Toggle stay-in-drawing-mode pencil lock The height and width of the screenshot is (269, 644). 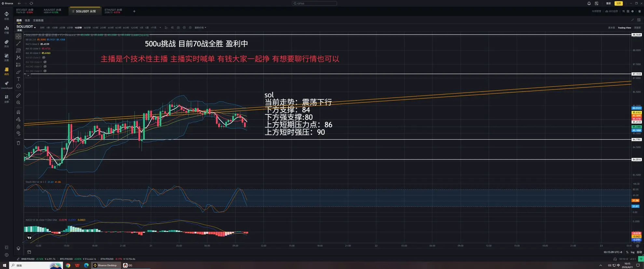18,119
